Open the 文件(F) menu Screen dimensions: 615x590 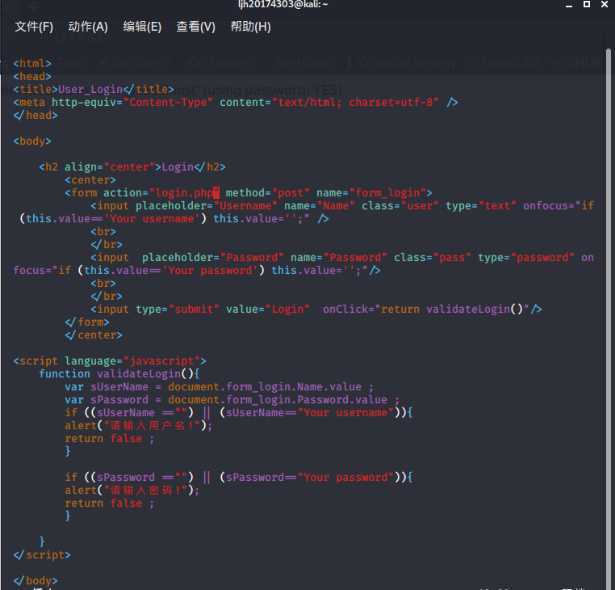tap(34, 26)
